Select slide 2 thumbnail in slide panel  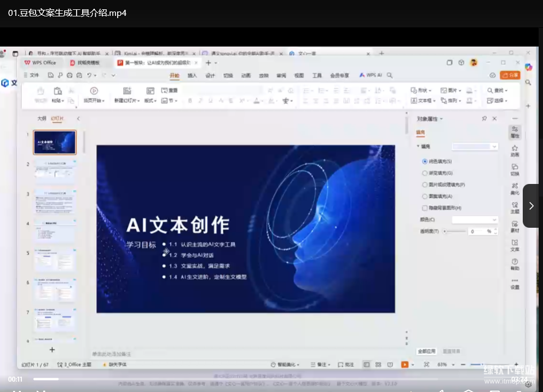pos(55,171)
